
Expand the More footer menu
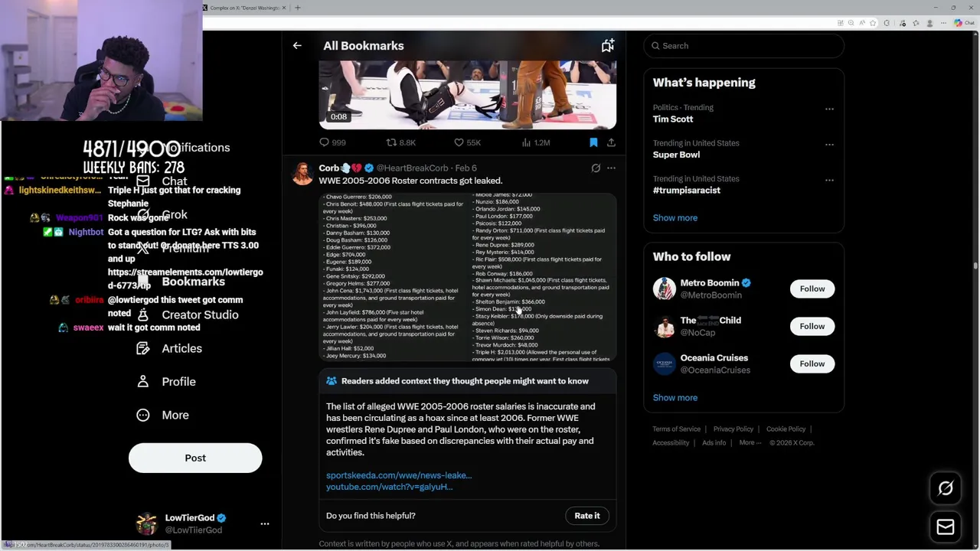tap(750, 443)
